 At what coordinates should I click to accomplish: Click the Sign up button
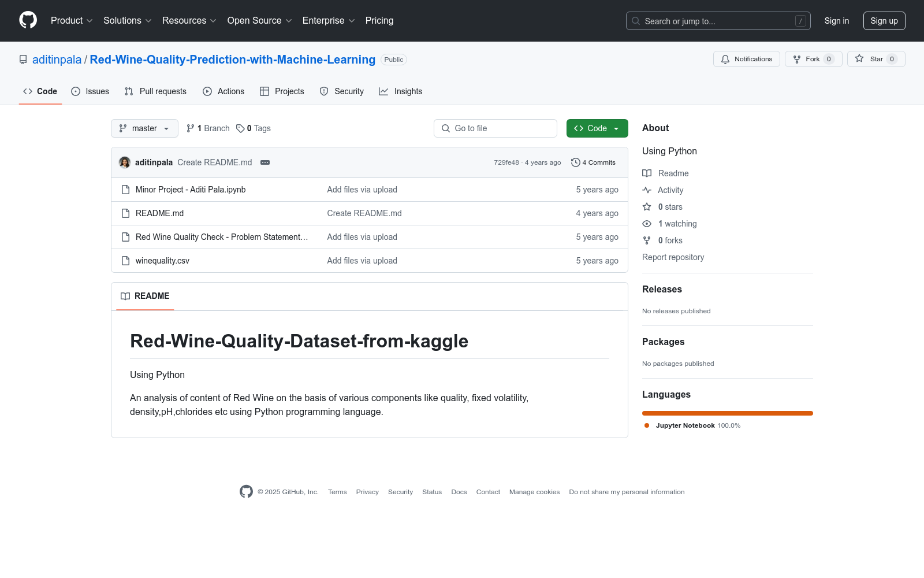coord(884,21)
